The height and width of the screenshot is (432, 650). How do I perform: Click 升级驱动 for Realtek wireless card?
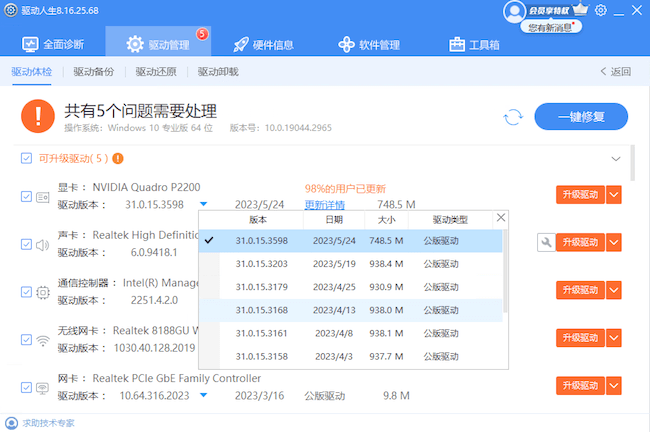pyautogui.click(x=580, y=338)
